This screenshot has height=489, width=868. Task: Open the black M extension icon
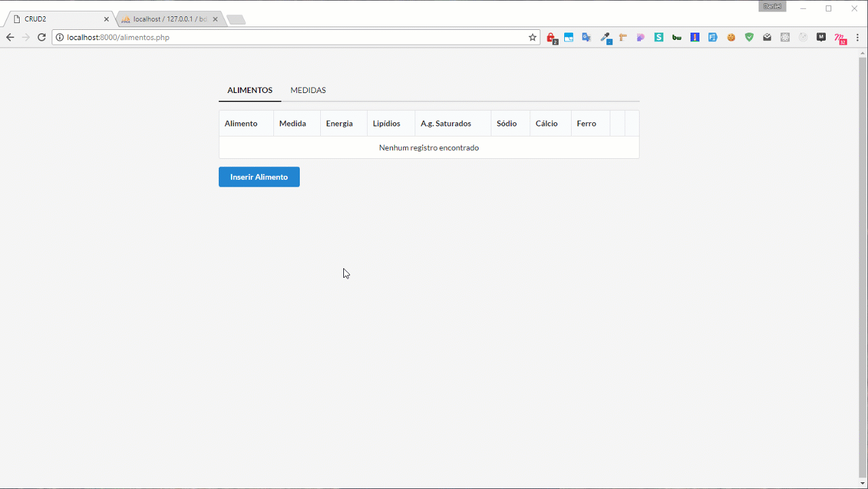pyautogui.click(x=821, y=37)
